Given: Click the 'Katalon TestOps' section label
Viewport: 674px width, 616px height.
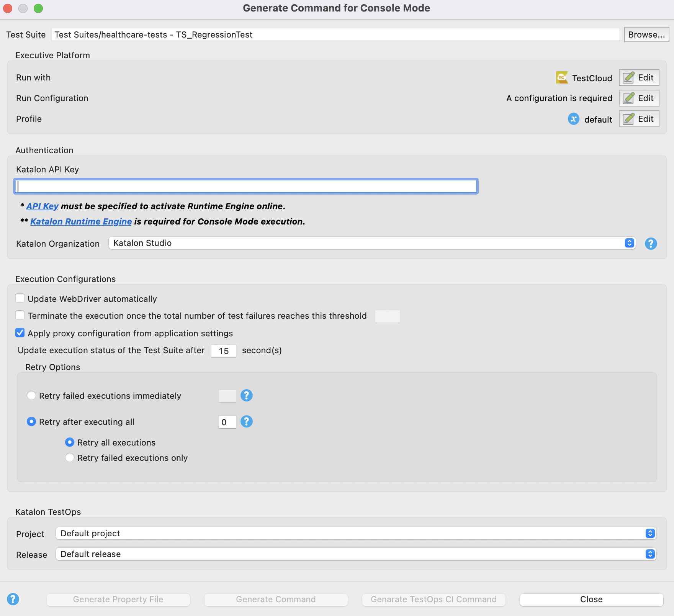Looking at the screenshot, I should 48,512.
